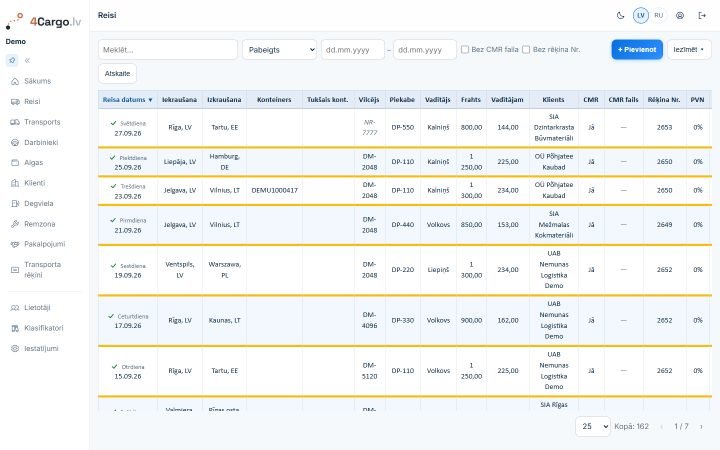This screenshot has height=450, width=720.
Task: Click the start date dd.mm.yyyy field
Action: (x=353, y=50)
